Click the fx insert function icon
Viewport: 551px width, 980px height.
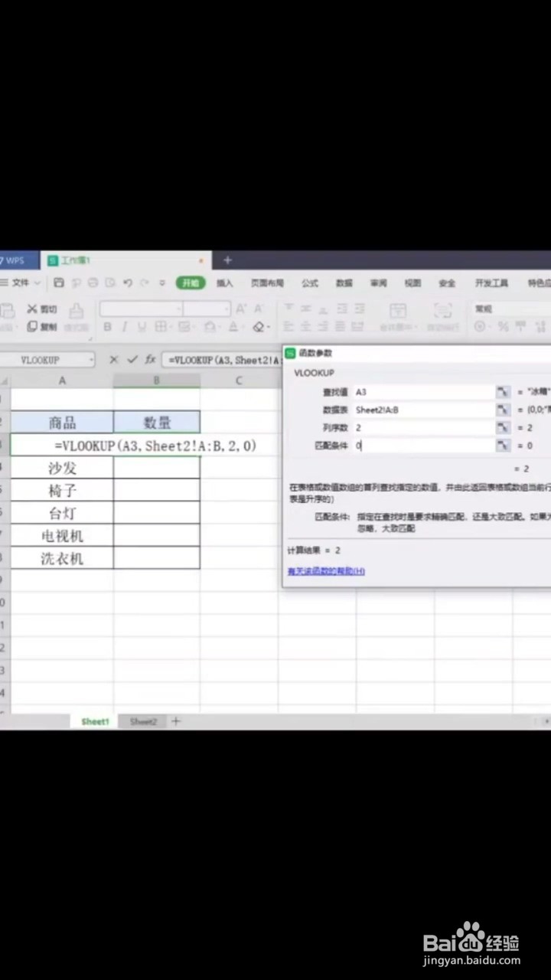point(151,359)
